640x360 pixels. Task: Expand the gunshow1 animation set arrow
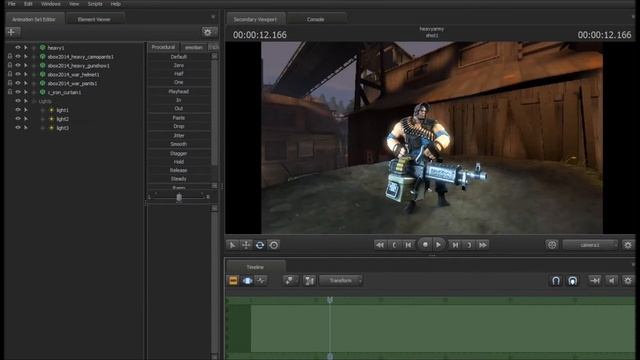26,65
